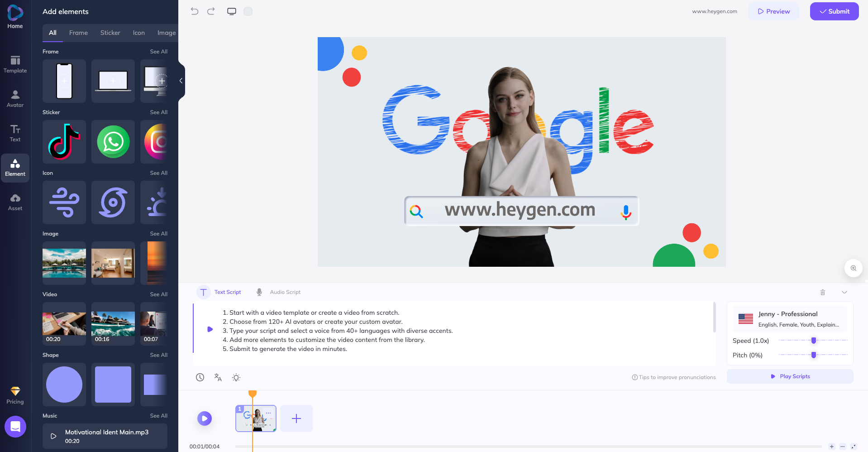The height and width of the screenshot is (452, 868).
Task: Open tips to improve pronunciations
Action: click(x=674, y=377)
